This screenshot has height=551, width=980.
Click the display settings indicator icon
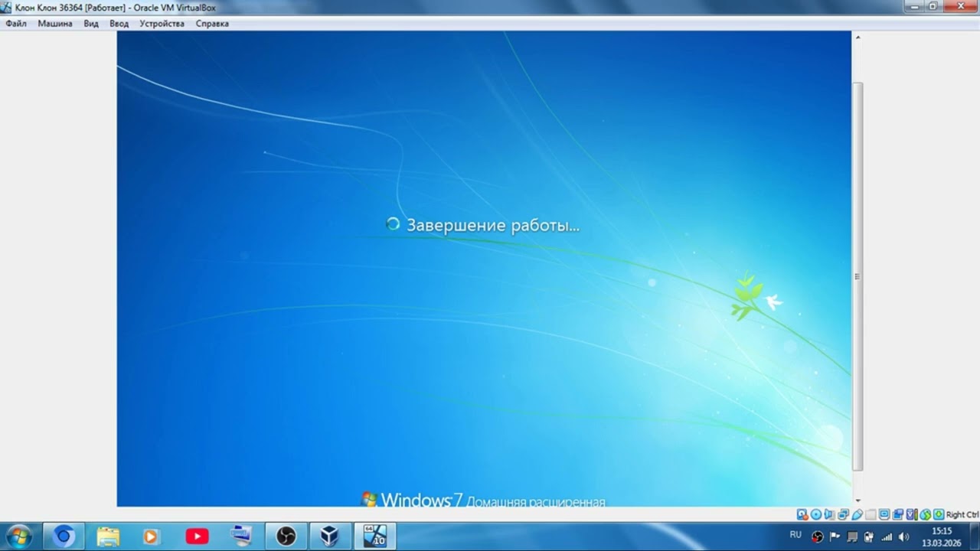pyautogui.click(x=884, y=514)
